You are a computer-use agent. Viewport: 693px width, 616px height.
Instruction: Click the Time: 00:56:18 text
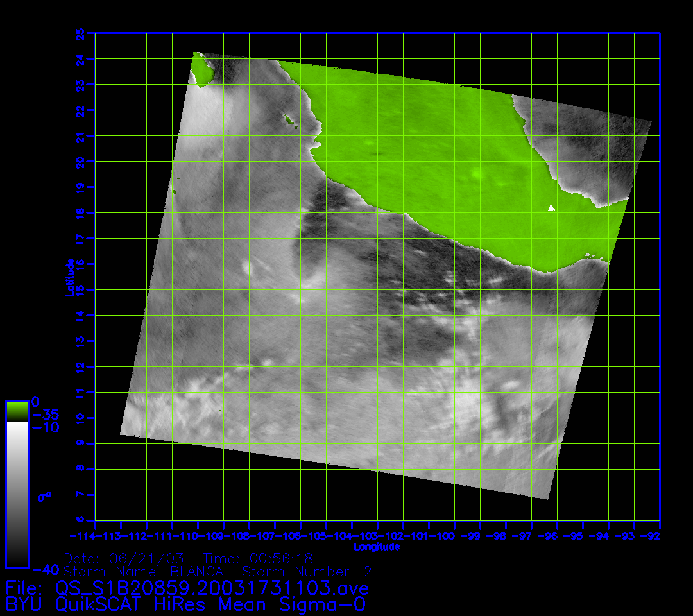(x=257, y=558)
